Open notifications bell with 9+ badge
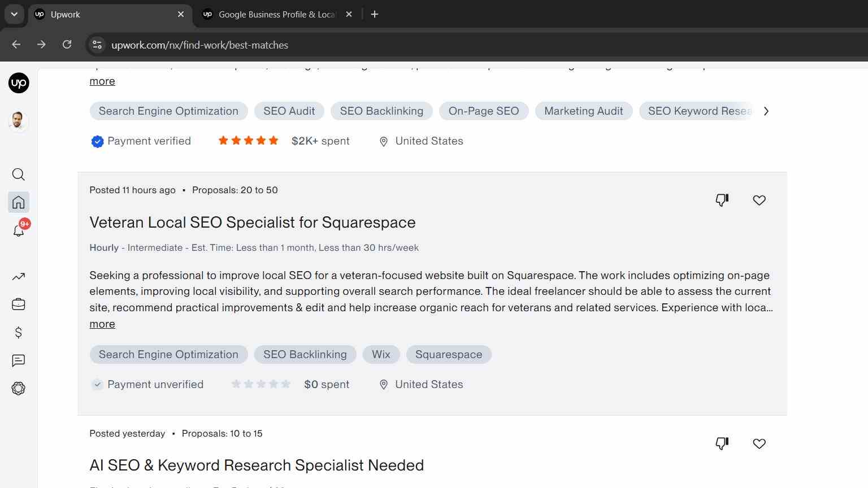Image resolution: width=868 pixels, height=488 pixels. pyautogui.click(x=19, y=229)
